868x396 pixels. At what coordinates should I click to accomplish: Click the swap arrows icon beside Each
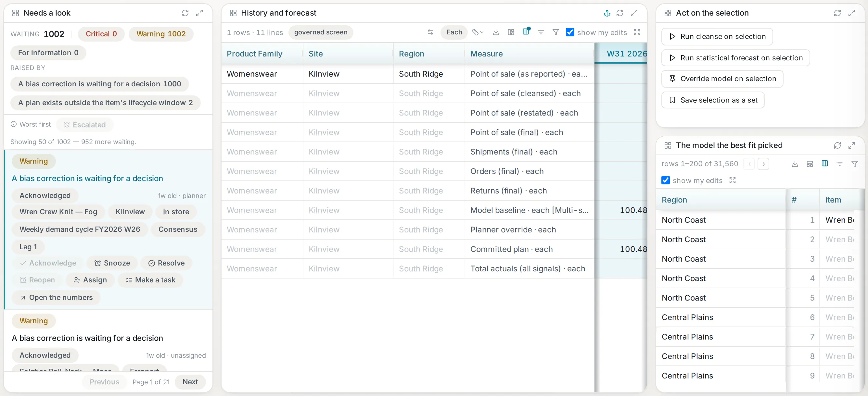[x=430, y=32]
